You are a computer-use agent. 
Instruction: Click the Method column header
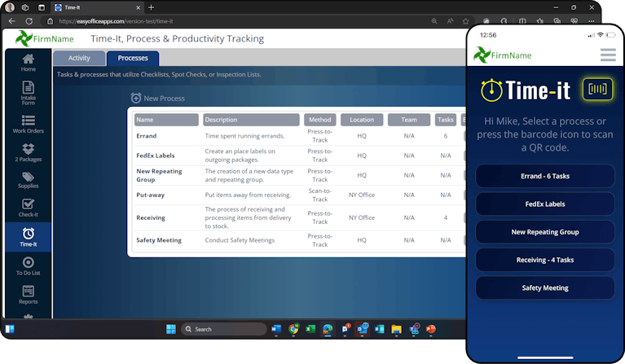tap(319, 120)
